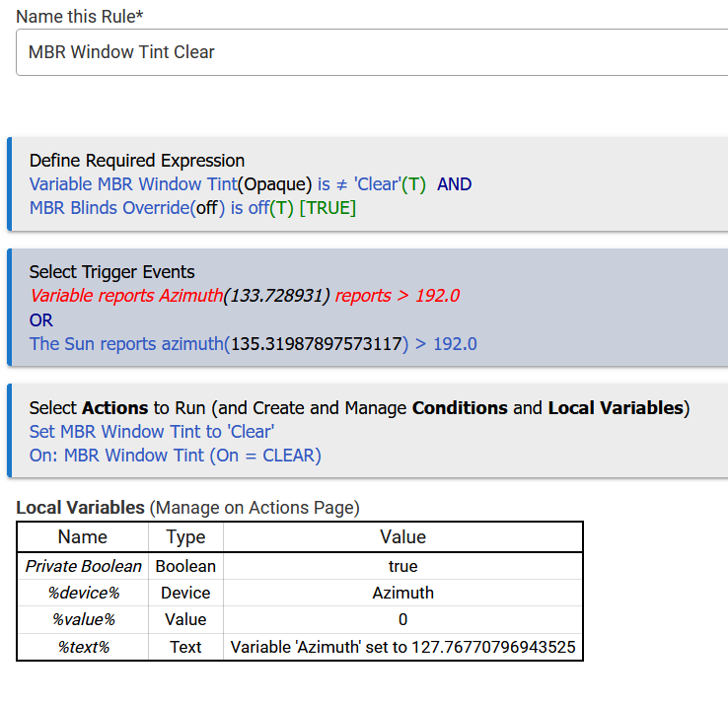Click the %value% variable name cell
Screen dimensions: 728x705
[83, 619]
